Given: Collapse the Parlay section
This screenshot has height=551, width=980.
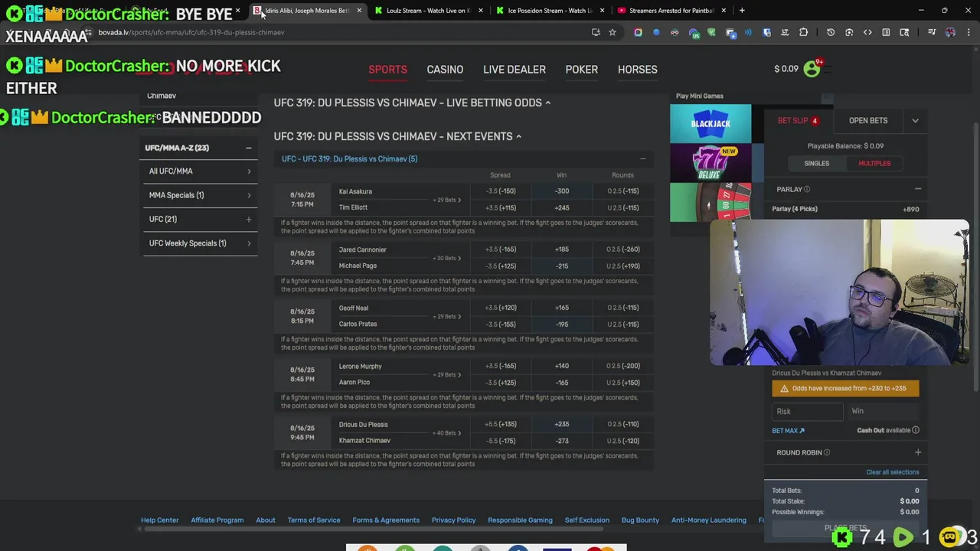Looking at the screenshot, I should click(918, 189).
